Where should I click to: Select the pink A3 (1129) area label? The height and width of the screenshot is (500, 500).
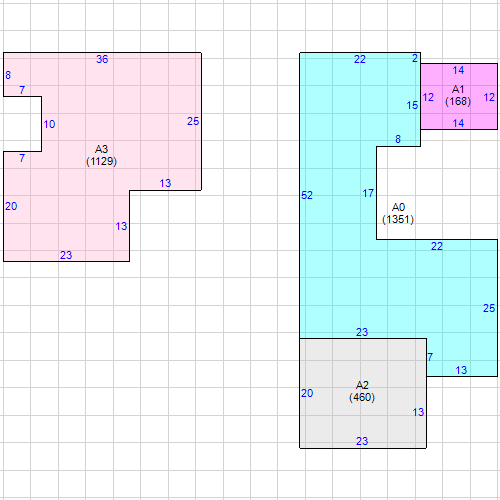coord(102,155)
